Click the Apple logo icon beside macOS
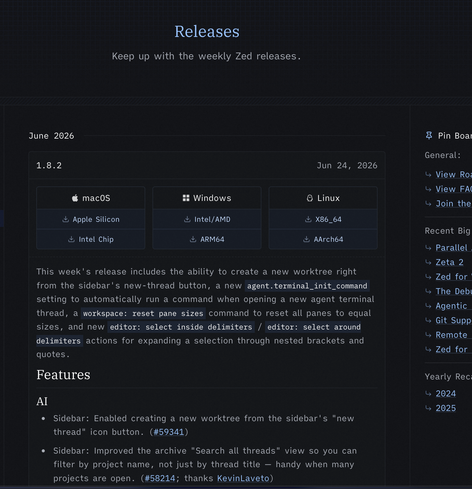Screen dimensions: 472x489 [x=75, y=198]
